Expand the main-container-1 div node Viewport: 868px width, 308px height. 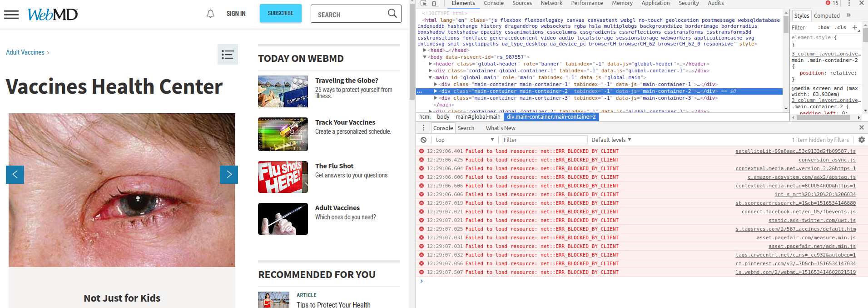tap(436, 84)
